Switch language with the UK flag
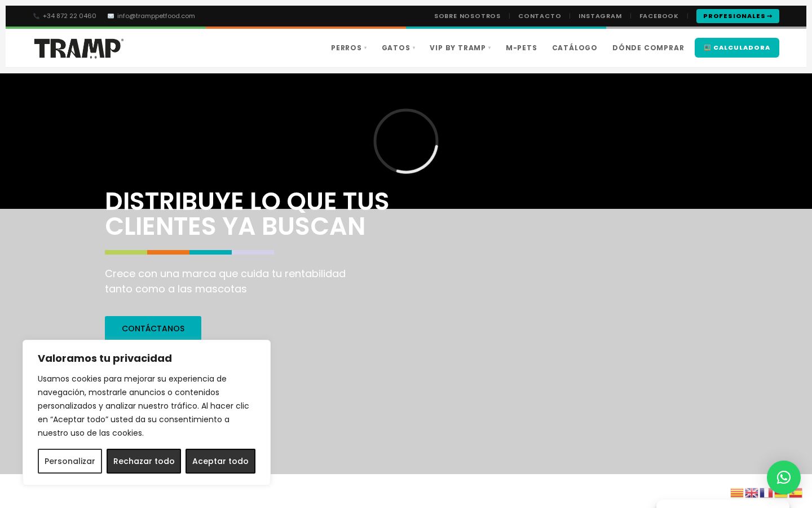Viewport: 812px width, 508px height. (751, 493)
